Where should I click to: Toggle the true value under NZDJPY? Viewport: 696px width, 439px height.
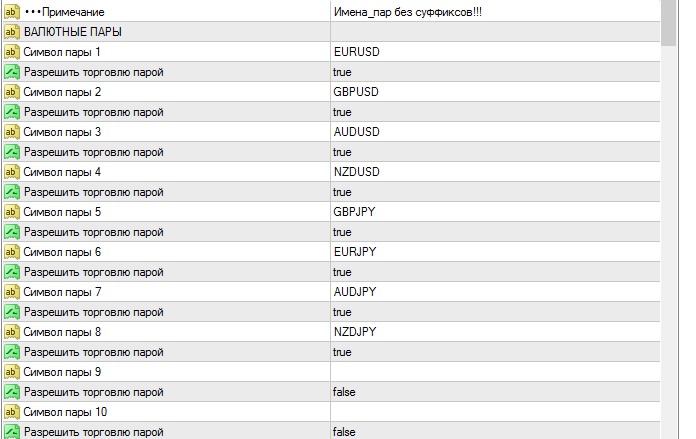pyautogui.click(x=342, y=352)
